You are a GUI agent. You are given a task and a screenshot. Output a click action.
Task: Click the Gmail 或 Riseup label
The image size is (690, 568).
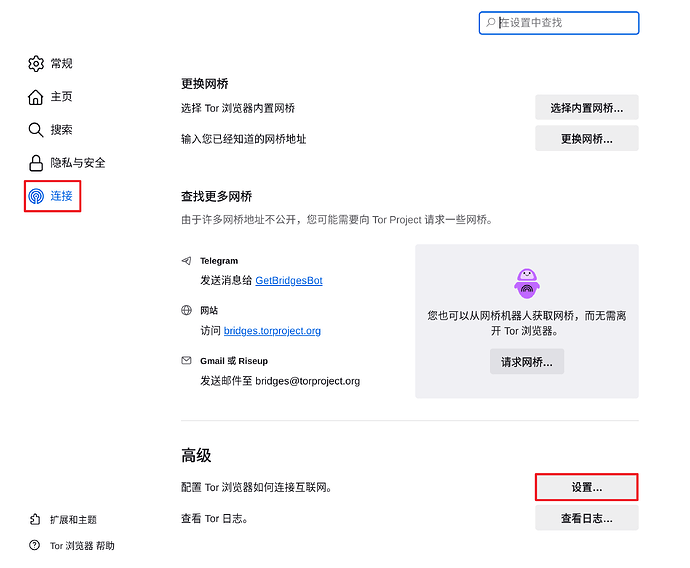tap(234, 361)
